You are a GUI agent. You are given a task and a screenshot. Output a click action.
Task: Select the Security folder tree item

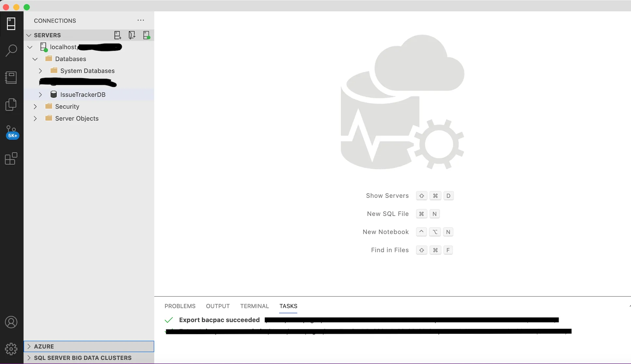click(67, 106)
